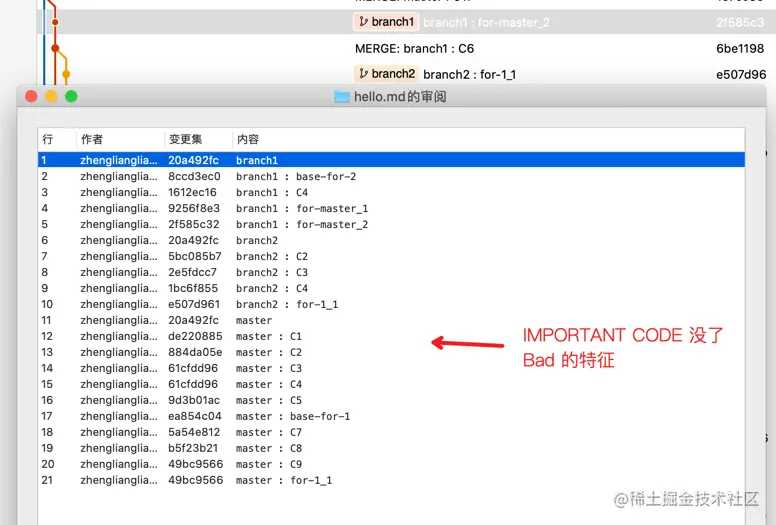This screenshot has width=776, height=525.
Task: Click commit hash e507d96 in background window
Action: click(x=741, y=74)
